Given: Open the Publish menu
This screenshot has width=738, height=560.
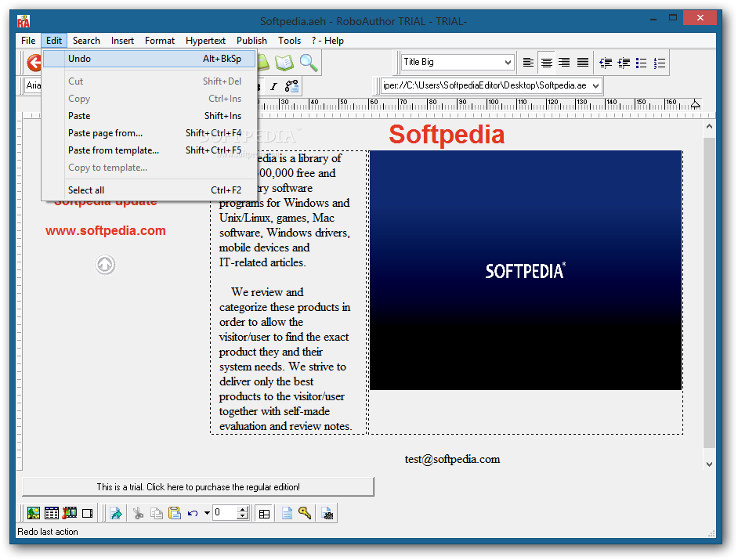Looking at the screenshot, I should tap(251, 41).
